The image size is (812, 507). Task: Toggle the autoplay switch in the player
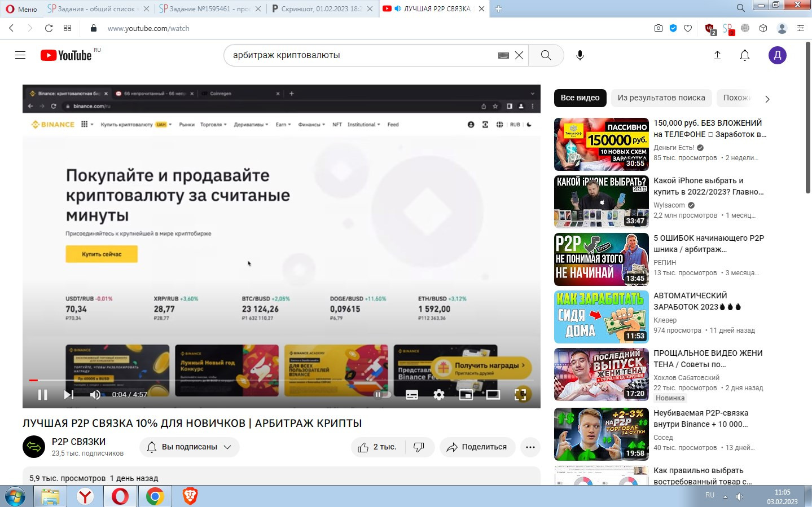click(x=383, y=395)
